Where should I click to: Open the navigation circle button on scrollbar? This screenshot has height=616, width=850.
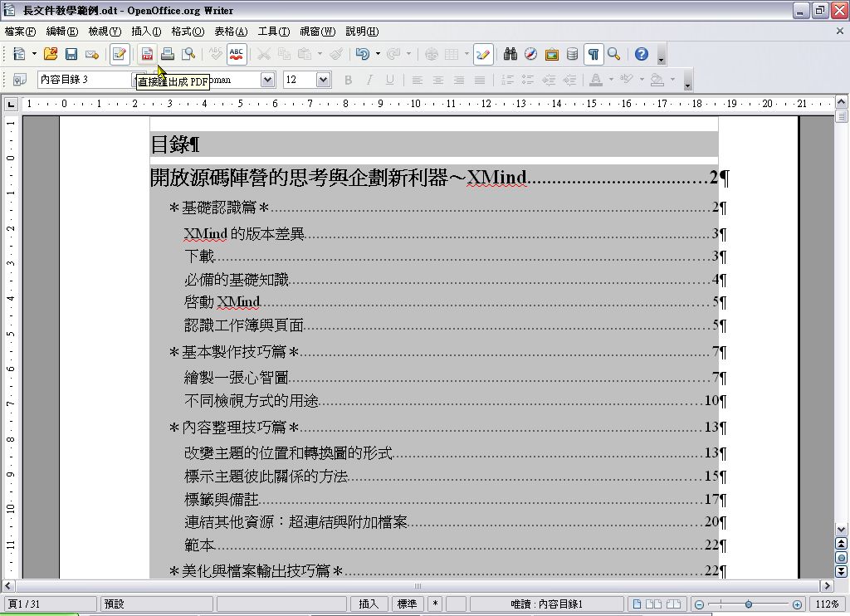coord(841,557)
